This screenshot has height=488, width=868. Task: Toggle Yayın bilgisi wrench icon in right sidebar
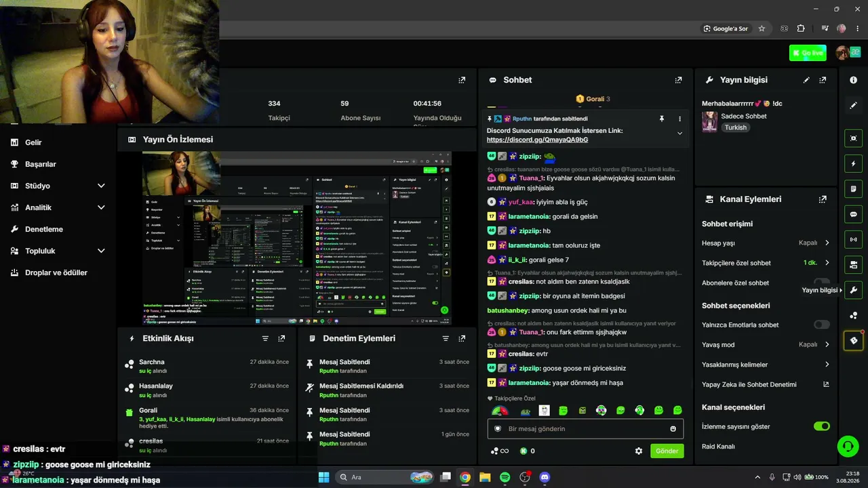pyautogui.click(x=853, y=290)
